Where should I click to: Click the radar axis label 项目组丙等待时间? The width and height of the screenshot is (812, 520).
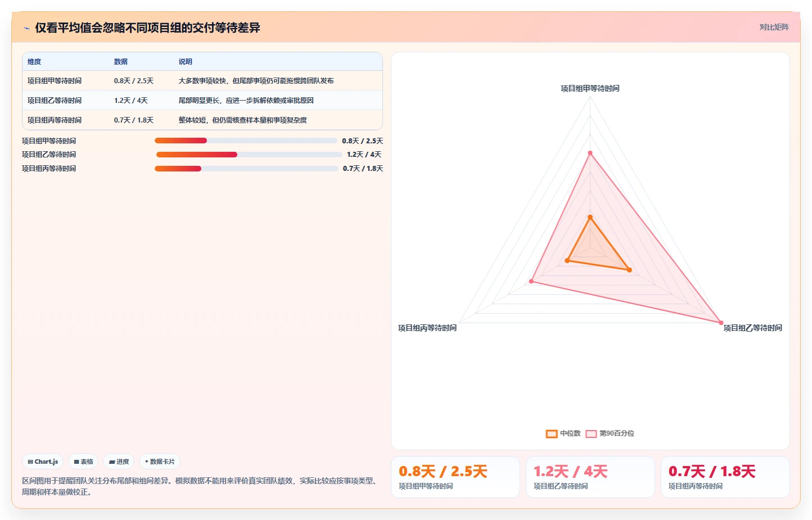(427, 328)
